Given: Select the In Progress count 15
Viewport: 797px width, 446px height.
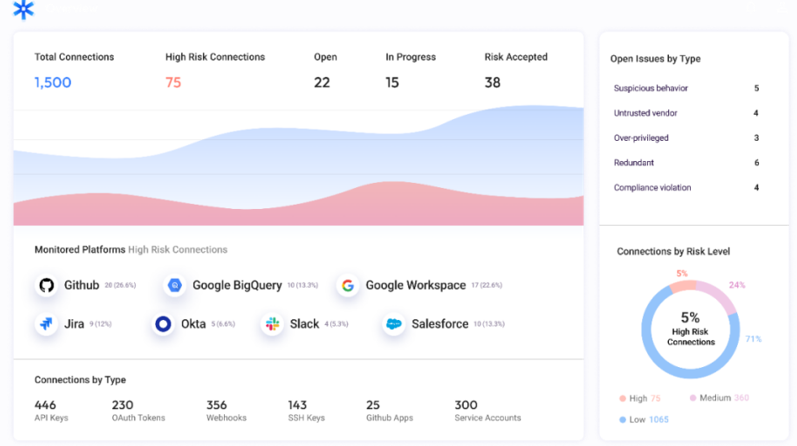Looking at the screenshot, I should pos(393,83).
